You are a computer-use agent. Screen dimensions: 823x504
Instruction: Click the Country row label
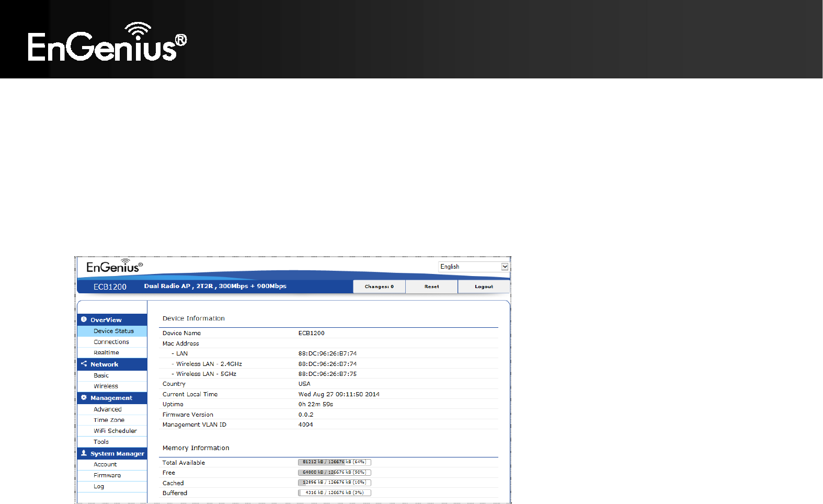tap(174, 384)
